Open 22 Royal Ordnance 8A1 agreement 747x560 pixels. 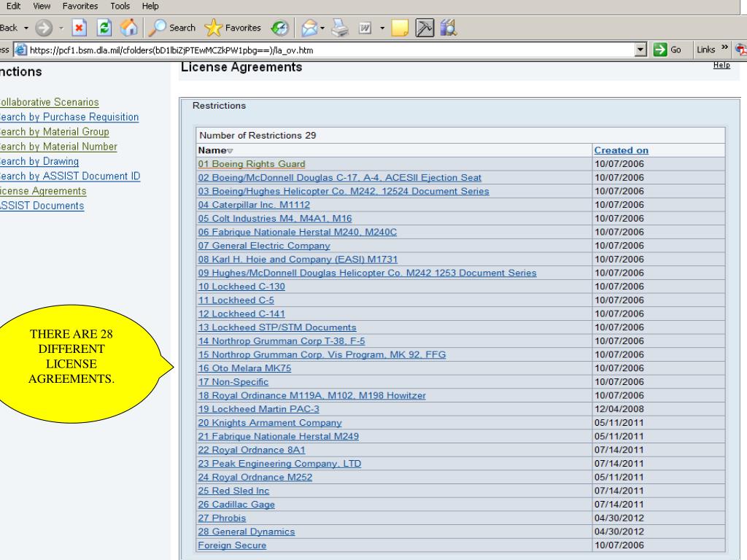(252, 450)
